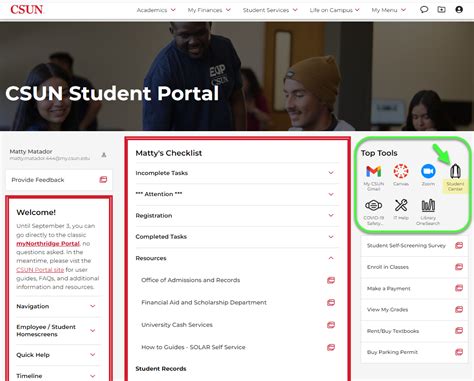Expand Employee / Student Homescreens
Viewport: 474px width, 381px height.
click(x=57, y=331)
